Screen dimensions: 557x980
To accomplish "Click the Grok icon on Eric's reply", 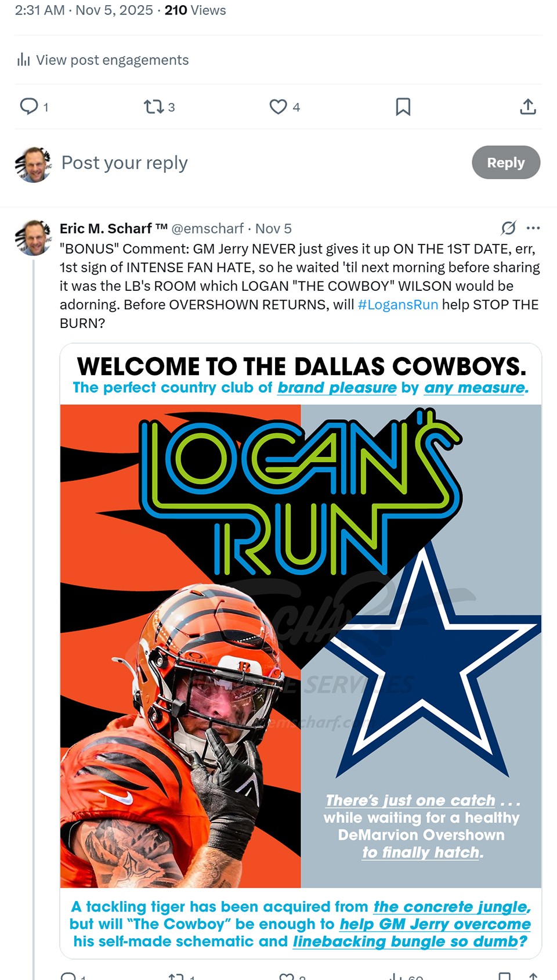I will pos(508,228).
